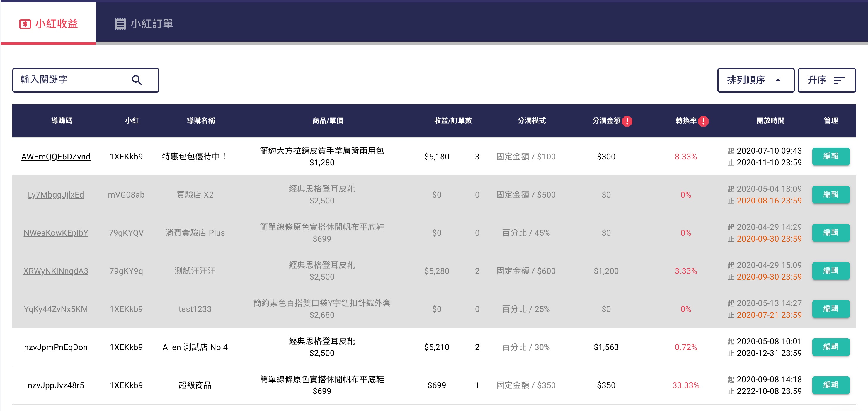Viewport: 868px width, 411px height.
Task: Open guide code link nzvJppJvz48r5
Action: [56, 385]
